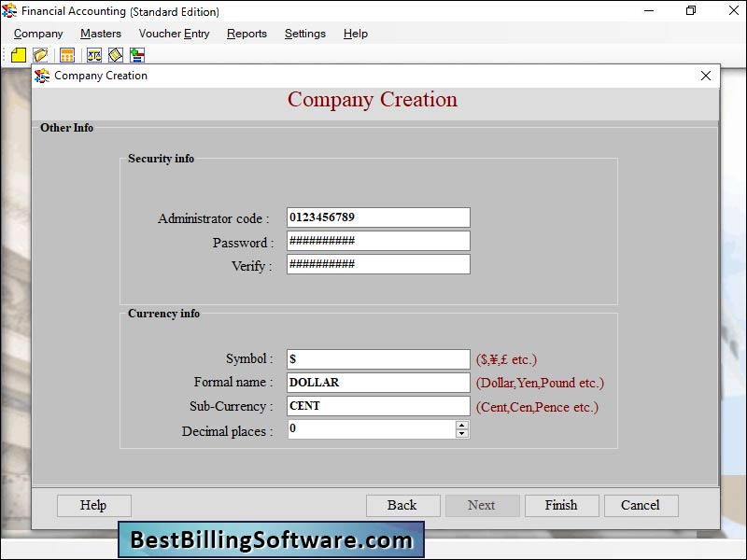The height and width of the screenshot is (560, 747).
Task: Click the calculator/ledger toolbar icon
Action: tap(65, 55)
